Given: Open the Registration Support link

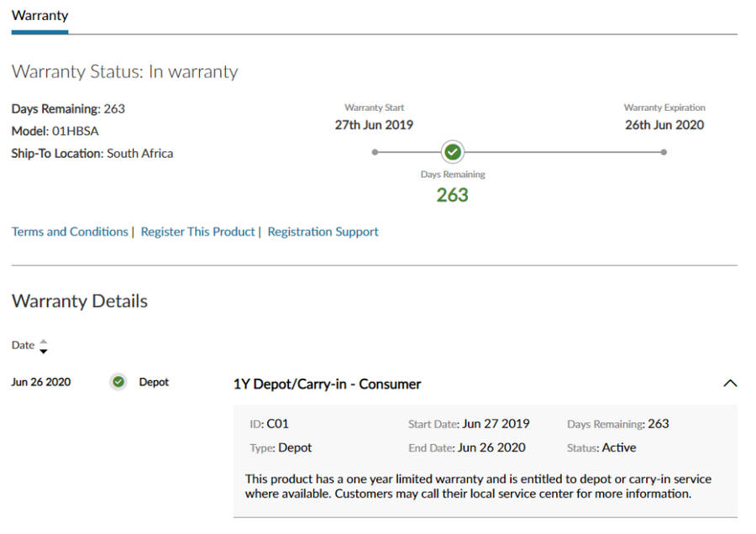Looking at the screenshot, I should (x=323, y=232).
